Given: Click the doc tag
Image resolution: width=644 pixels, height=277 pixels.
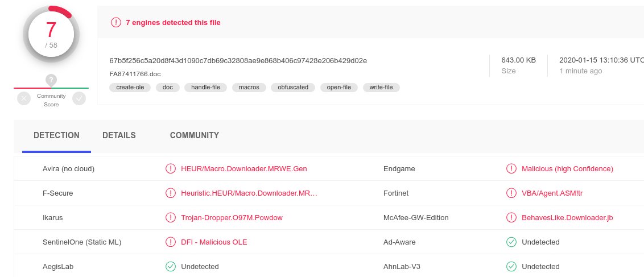Looking at the screenshot, I should click(x=168, y=88).
